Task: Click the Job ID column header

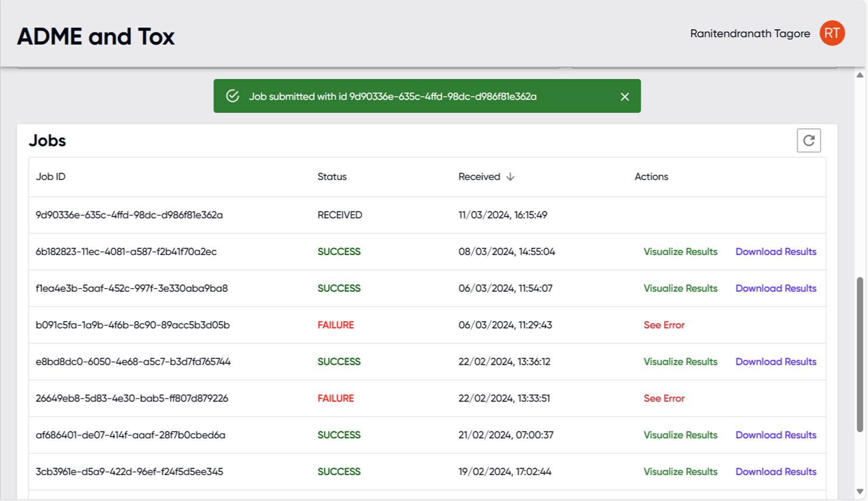Action: click(x=51, y=177)
